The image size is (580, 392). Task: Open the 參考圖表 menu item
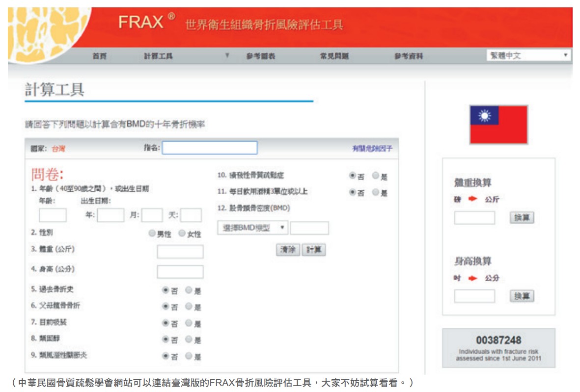pos(261,56)
